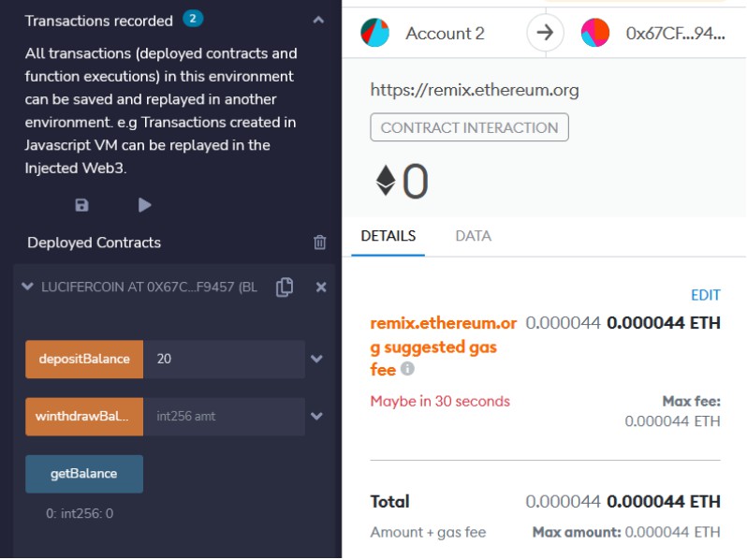Collapse the LUCIFERCOIN contract entry

tap(28, 287)
